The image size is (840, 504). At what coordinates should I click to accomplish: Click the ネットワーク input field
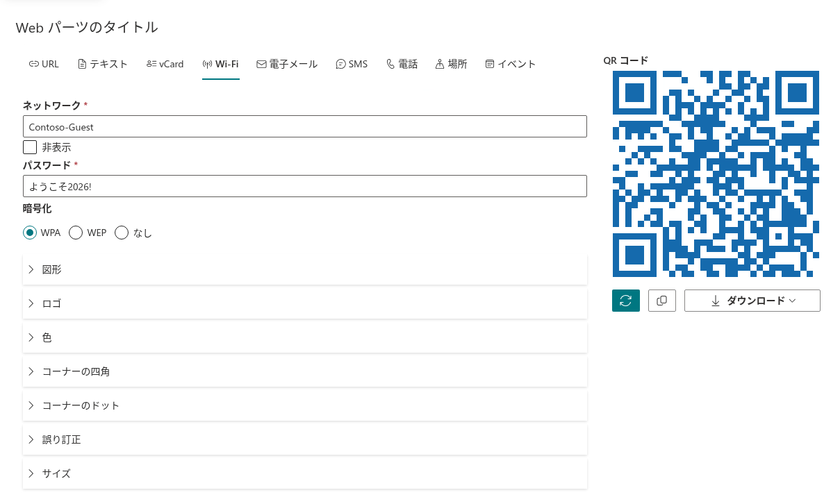pos(305,127)
